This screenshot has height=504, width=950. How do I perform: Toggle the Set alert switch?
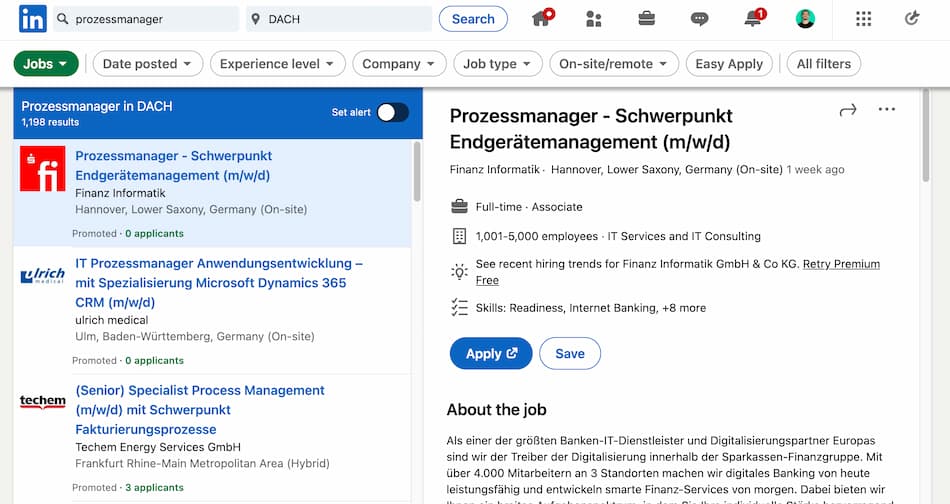[x=392, y=112]
